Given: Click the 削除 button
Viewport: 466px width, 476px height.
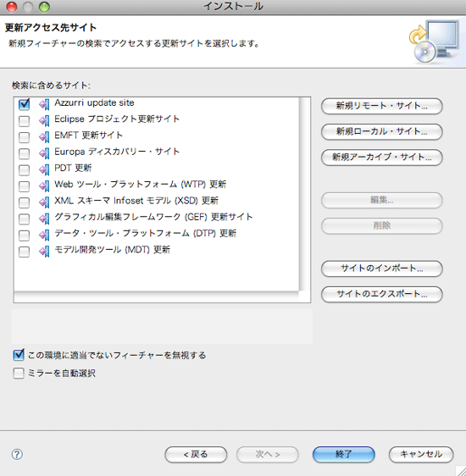Looking at the screenshot, I should pos(381,225).
